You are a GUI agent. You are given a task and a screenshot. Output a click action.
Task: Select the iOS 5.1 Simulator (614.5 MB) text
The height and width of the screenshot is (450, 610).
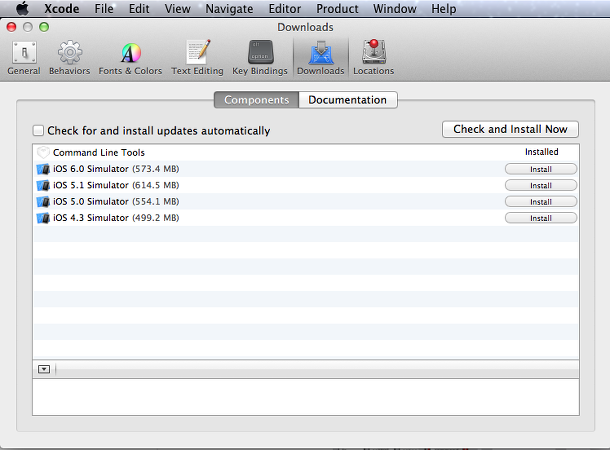click(116, 185)
